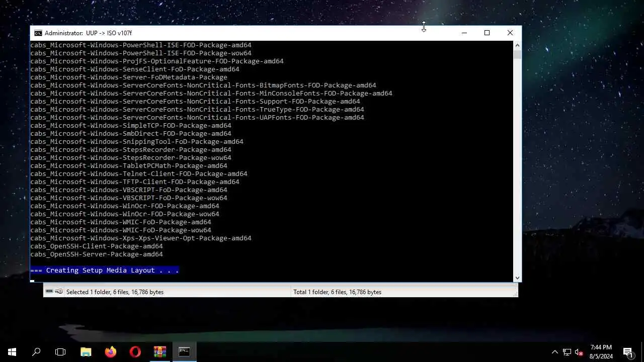The width and height of the screenshot is (644, 362).
Task: Click the 'Fonts-TrueType-FOD-Package-amd64' line
Action: [x=197, y=110]
